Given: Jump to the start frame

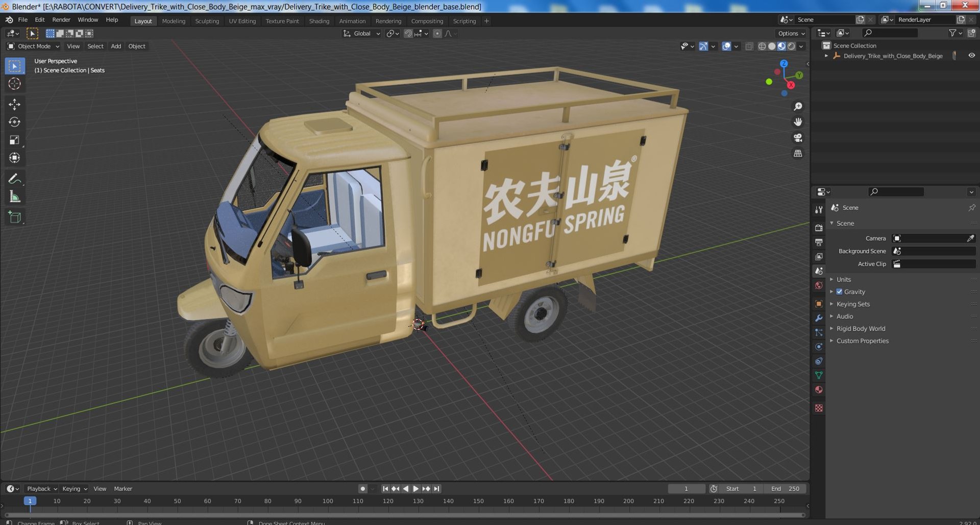Looking at the screenshot, I should pyautogui.click(x=385, y=489).
